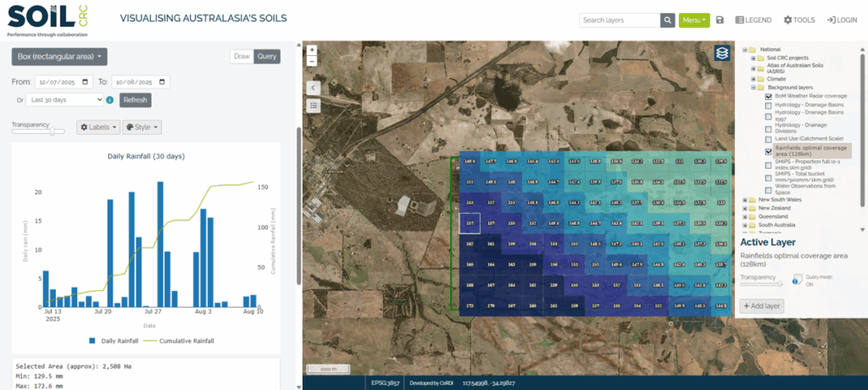
Task: Zoom out on the map
Action: 312,61
